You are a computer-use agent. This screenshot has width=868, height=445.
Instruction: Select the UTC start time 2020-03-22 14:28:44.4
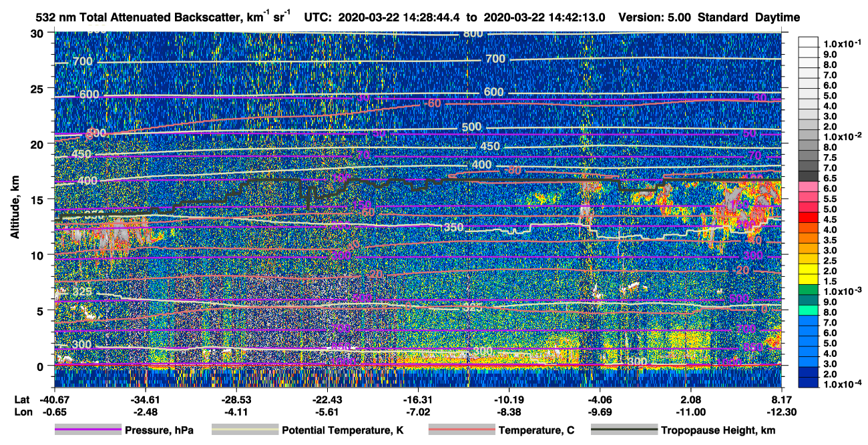point(399,17)
